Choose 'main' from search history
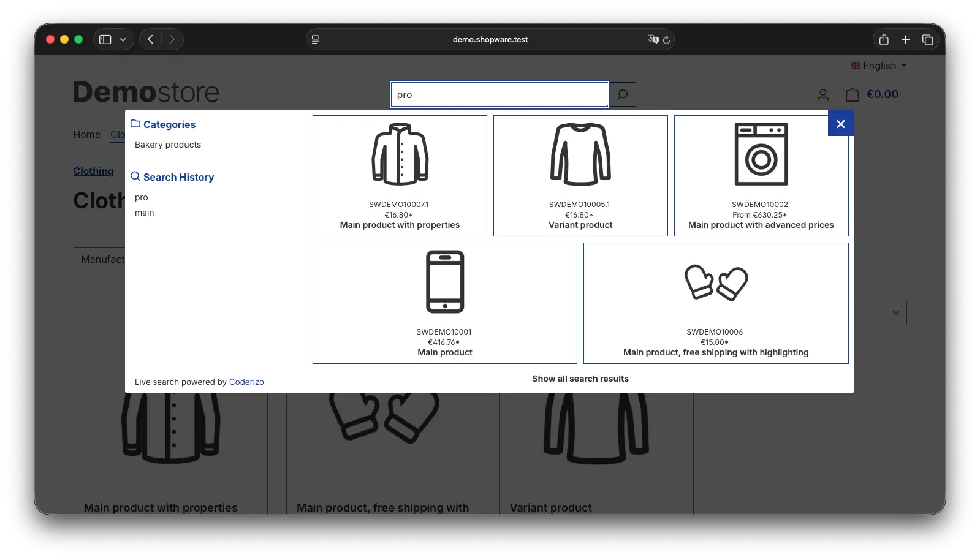 pos(145,213)
